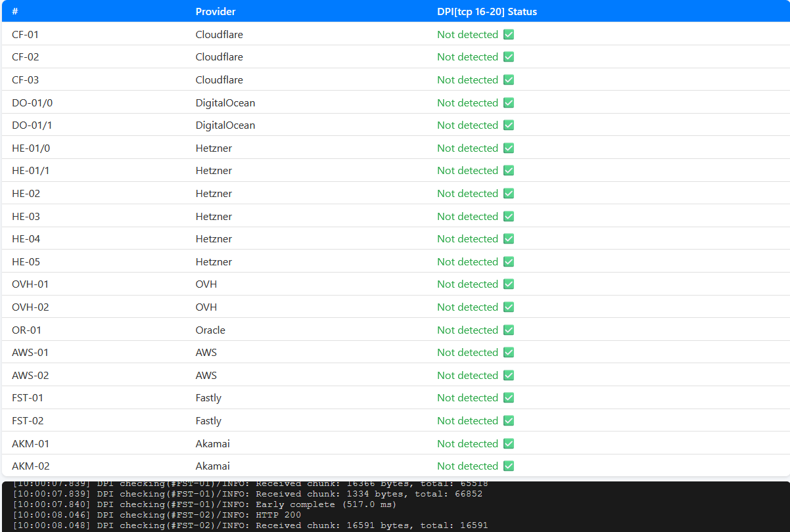The width and height of the screenshot is (790, 532).
Task: Click 'Not detected' status in the CF-01 row
Action: click(468, 34)
